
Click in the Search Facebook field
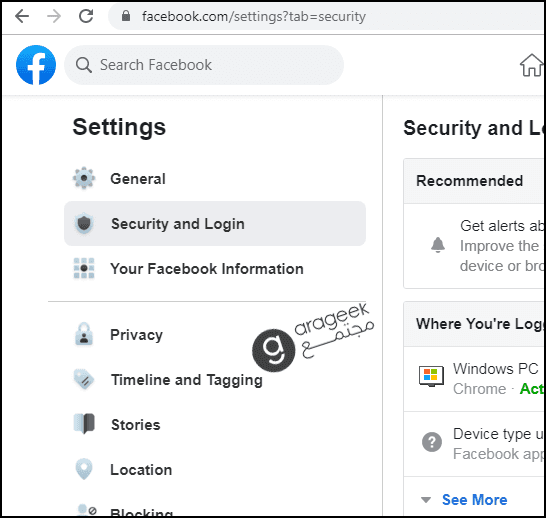click(204, 65)
